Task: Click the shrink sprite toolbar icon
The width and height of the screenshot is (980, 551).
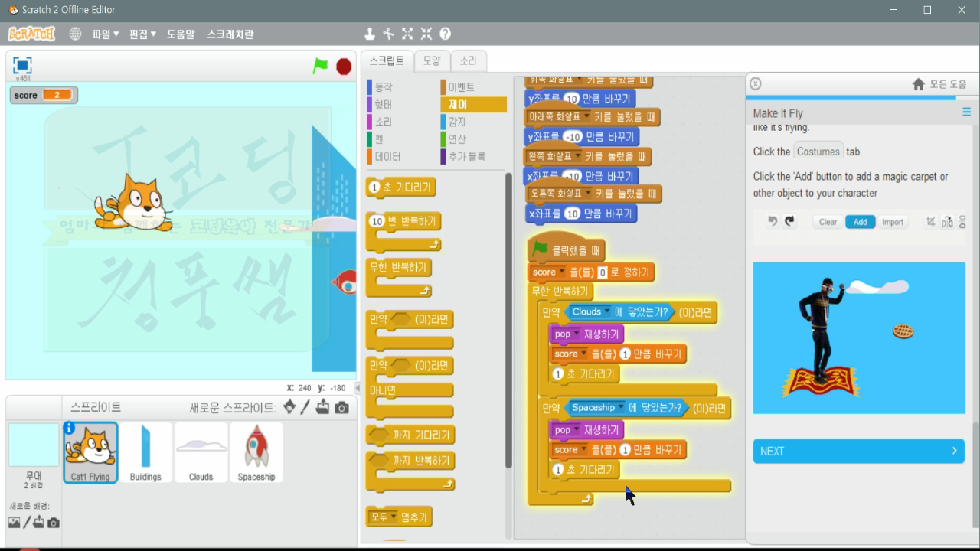Action: [426, 34]
